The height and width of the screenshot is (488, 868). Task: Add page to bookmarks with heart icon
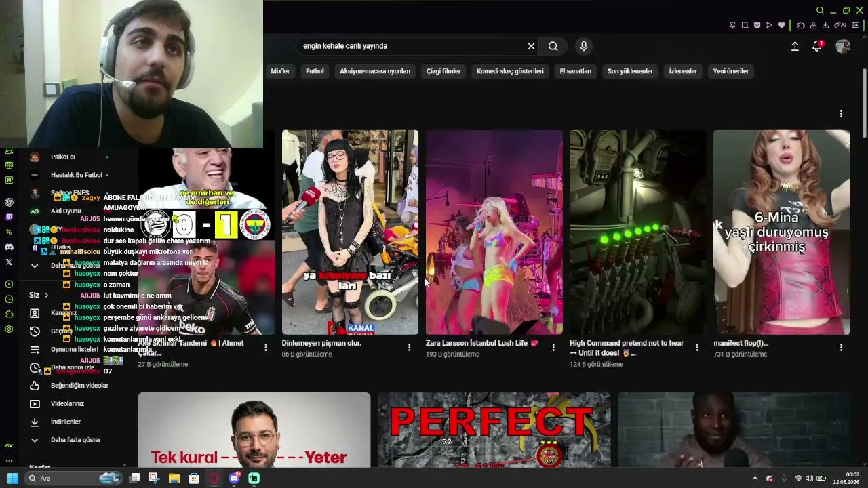pyautogui.click(x=781, y=26)
